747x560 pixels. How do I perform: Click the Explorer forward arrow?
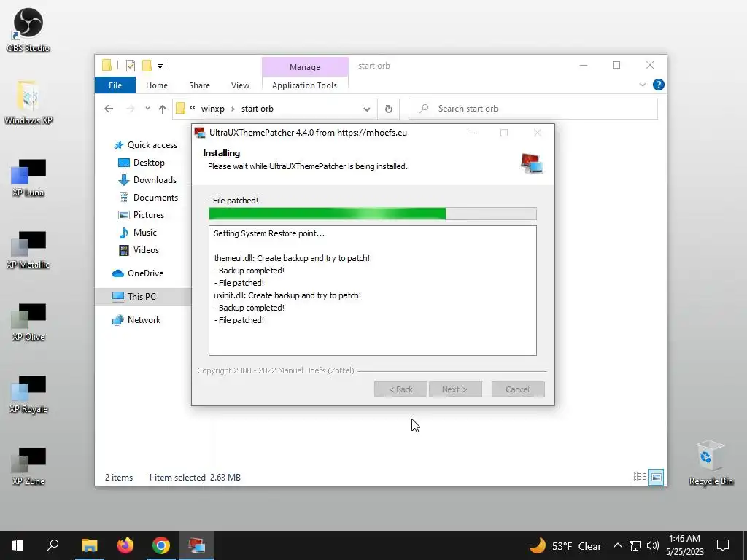[x=130, y=109]
